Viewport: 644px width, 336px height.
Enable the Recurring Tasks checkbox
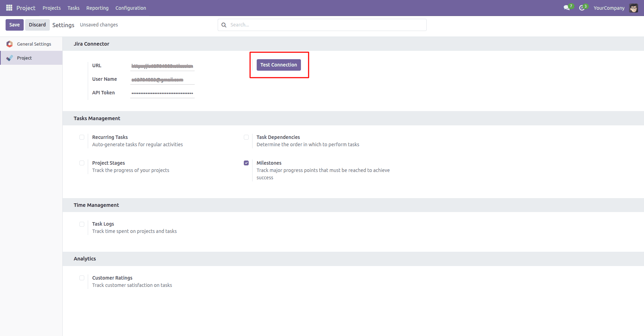pyautogui.click(x=82, y=137)
